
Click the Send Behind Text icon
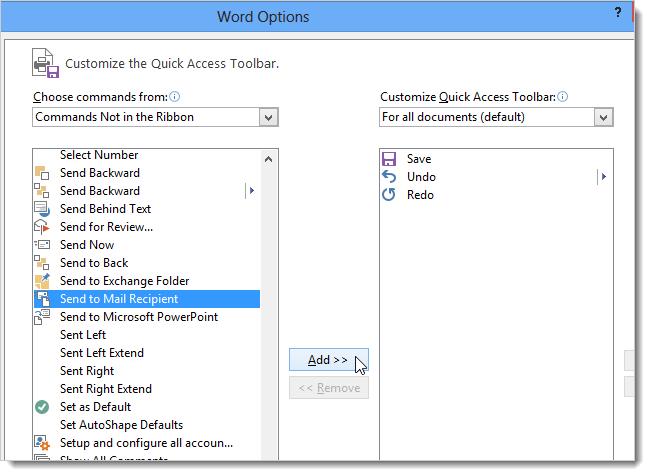[42, 209]
